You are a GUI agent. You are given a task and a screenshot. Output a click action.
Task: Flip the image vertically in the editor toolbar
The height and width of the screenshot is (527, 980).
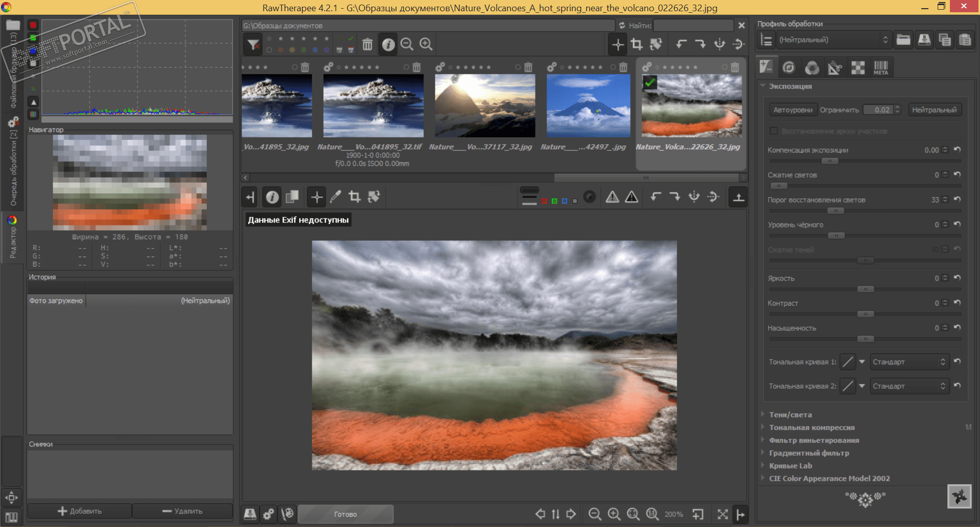click(714, 197)
